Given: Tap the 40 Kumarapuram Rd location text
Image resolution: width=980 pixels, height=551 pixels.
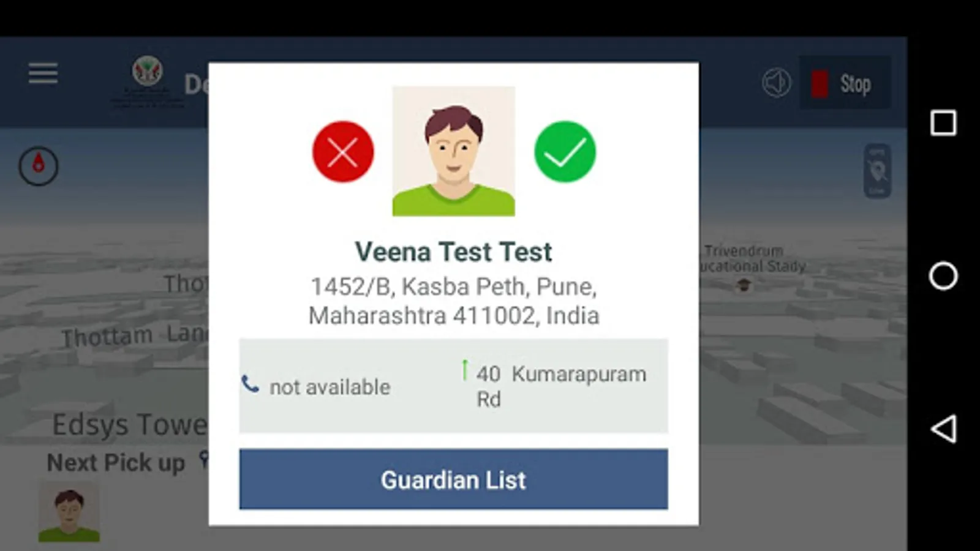Looking at the screenshot, I should click(561, 386).
